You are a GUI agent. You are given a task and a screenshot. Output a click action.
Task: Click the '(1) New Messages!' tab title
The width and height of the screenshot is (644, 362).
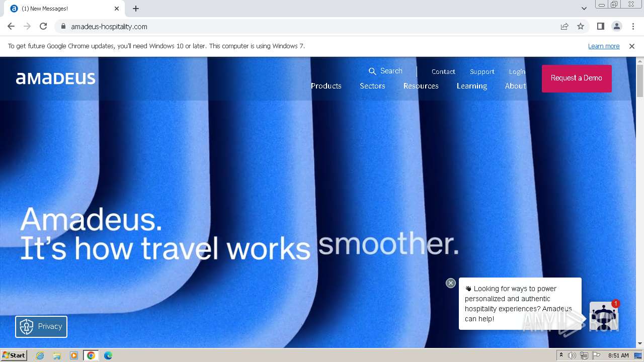45,9
